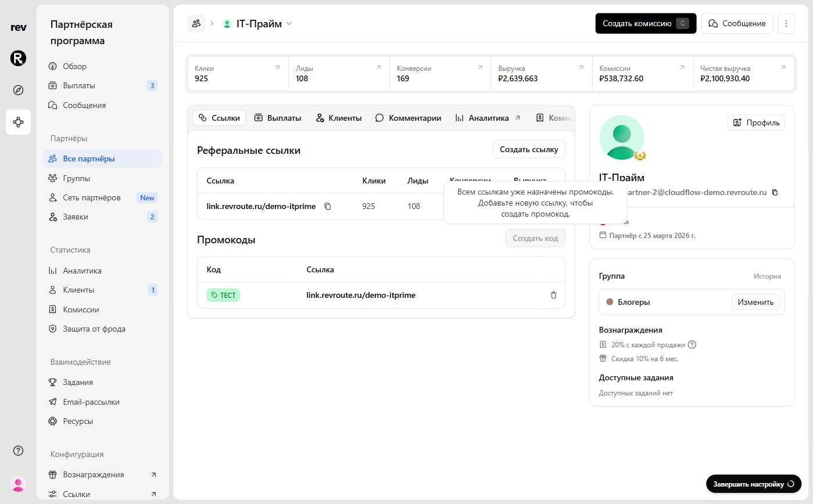
Task: Click the Профиль button
Action: click(x=756, y=123)
